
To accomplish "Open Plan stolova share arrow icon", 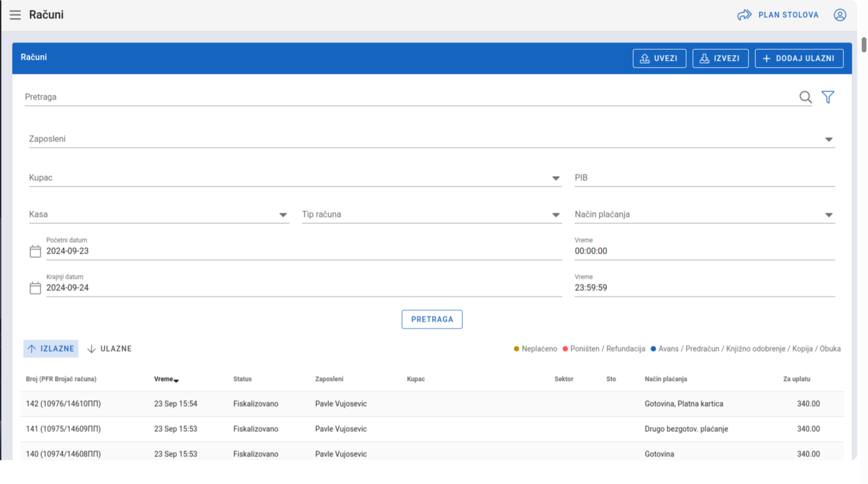I will pyautogui.click(x=744, y=15).
